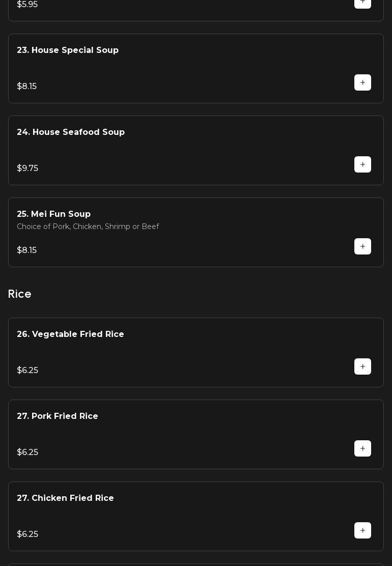The width and height of the screenshot is (392, 566).
Task: Click the plus button on the $5.95 item
Action: (x=362, y=3)
